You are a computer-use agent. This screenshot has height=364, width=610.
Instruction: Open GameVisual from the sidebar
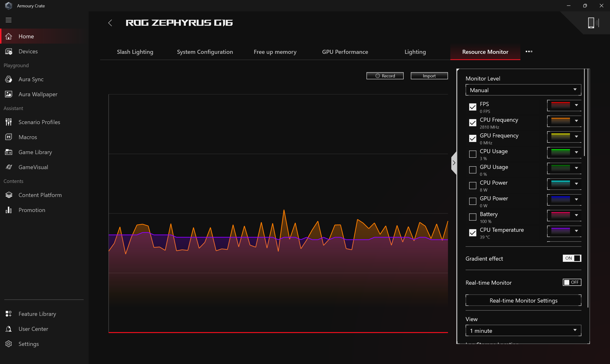tap(33, 167)
